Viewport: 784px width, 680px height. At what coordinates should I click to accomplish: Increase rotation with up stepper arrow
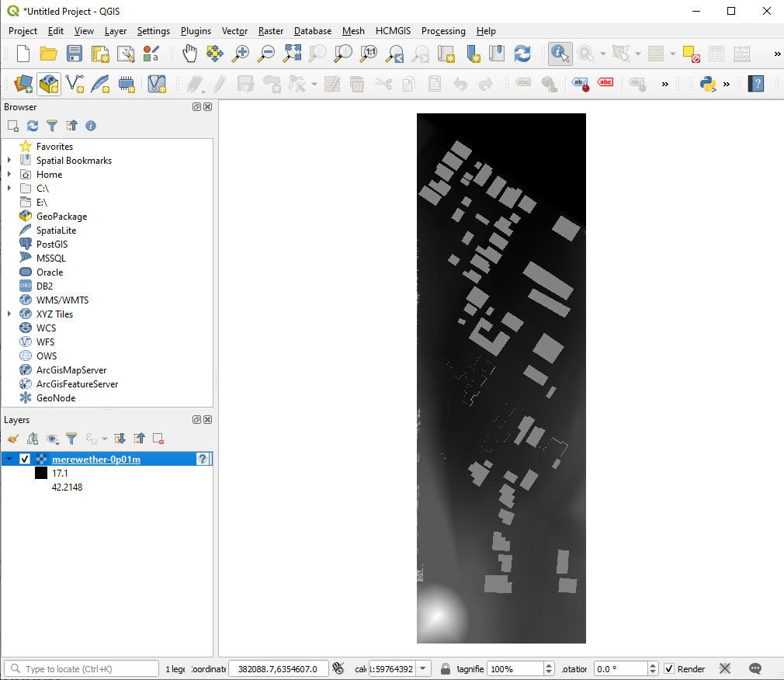[653, 665]
